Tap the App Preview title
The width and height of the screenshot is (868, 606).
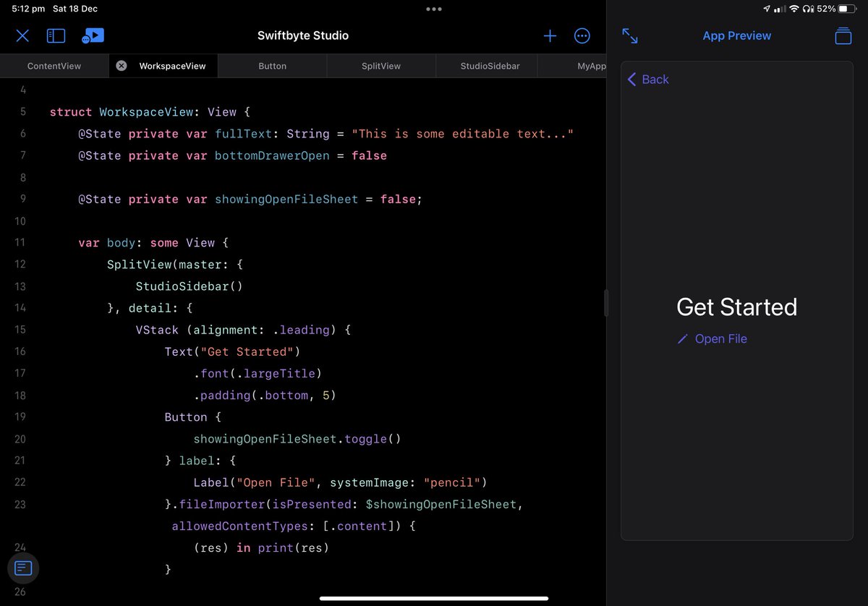point(736,35)
